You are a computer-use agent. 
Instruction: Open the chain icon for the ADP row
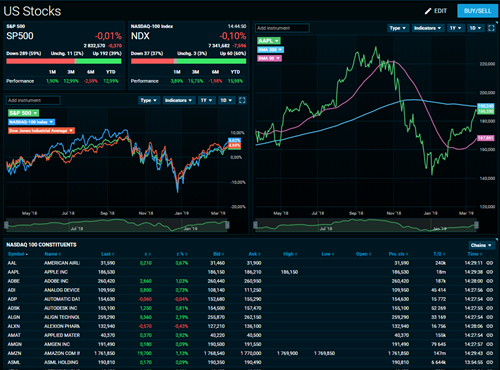[x=489, y=299]
